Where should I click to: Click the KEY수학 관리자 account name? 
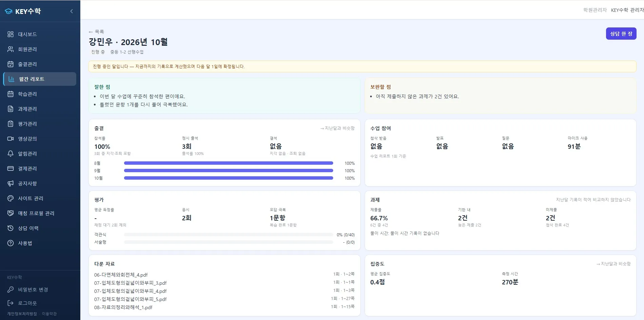627,10
